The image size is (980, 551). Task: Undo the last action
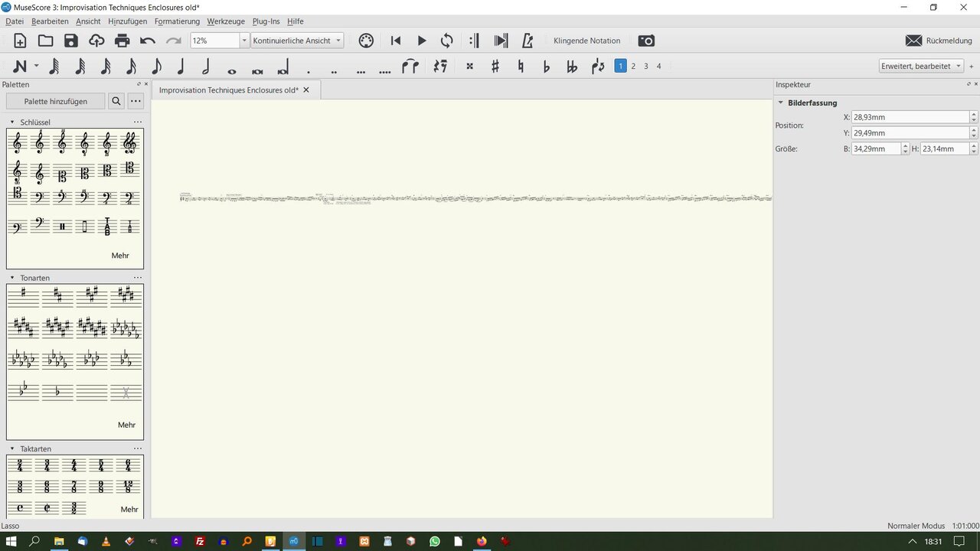(148, 41)
